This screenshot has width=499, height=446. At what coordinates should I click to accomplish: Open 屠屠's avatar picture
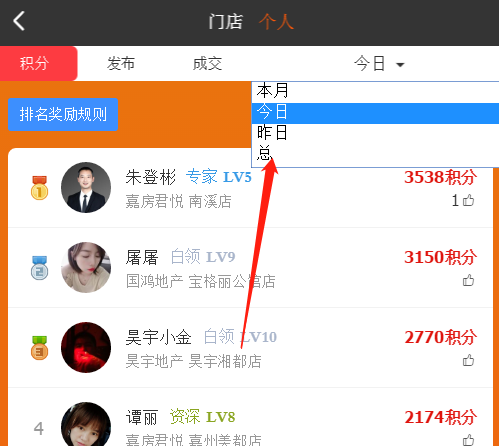pos(86,267)
